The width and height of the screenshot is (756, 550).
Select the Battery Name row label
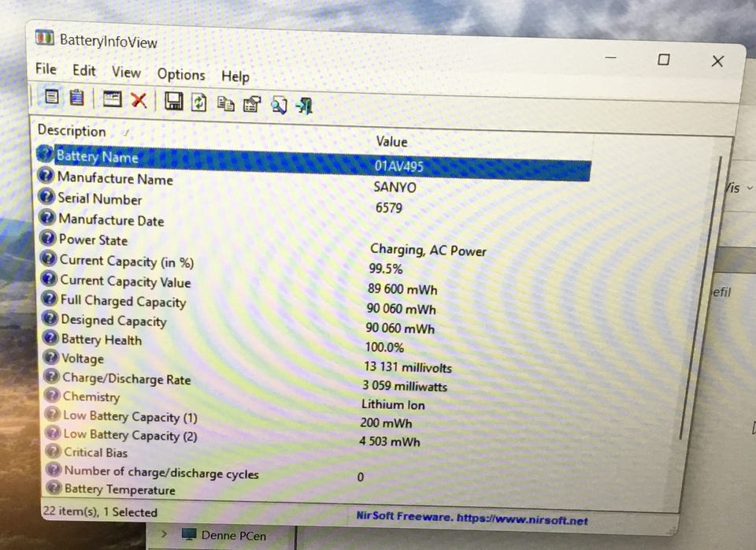pyautogui.click(x=97, y=156)
